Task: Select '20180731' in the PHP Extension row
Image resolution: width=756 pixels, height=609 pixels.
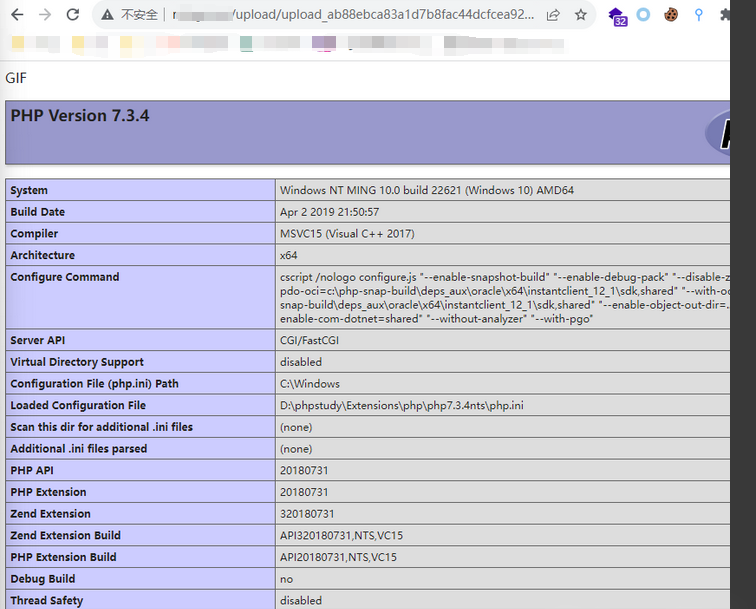Action: 304,492
